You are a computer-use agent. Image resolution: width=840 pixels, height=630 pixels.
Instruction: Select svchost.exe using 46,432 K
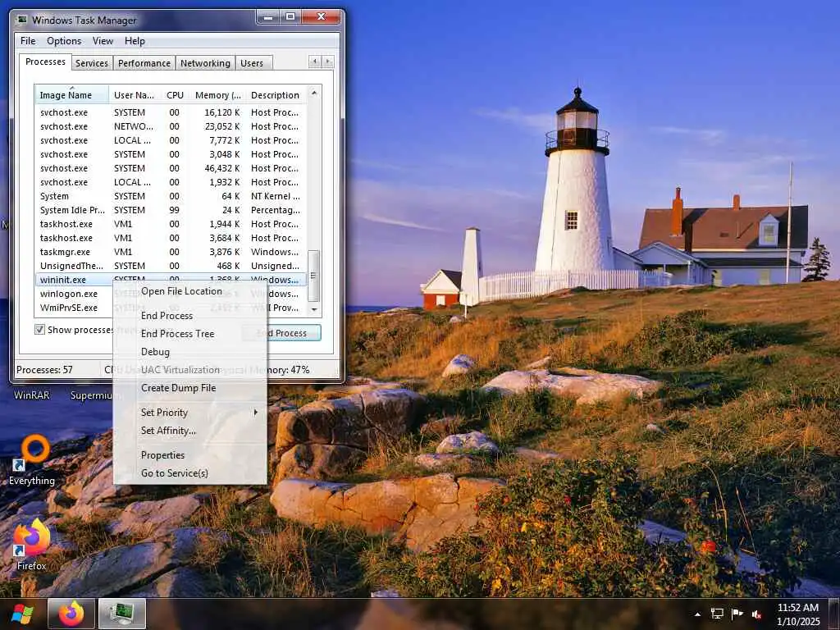coord(171,168)
